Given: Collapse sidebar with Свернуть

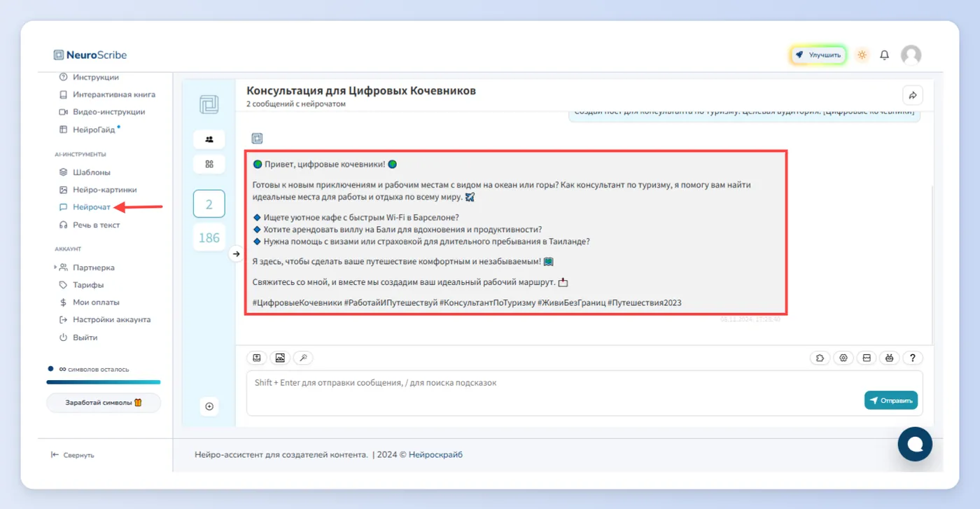Looking at the screenshot, I should pyautogui.click(x=73, y=455).
